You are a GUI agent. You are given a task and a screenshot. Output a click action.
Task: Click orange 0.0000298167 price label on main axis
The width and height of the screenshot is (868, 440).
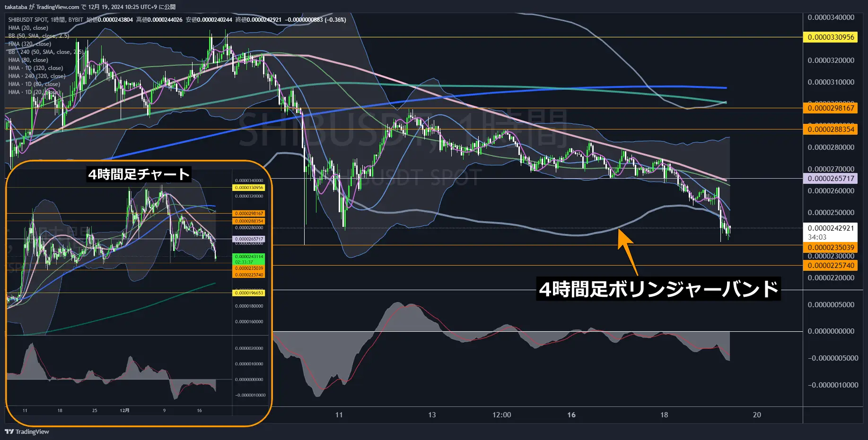coord(831,108)
